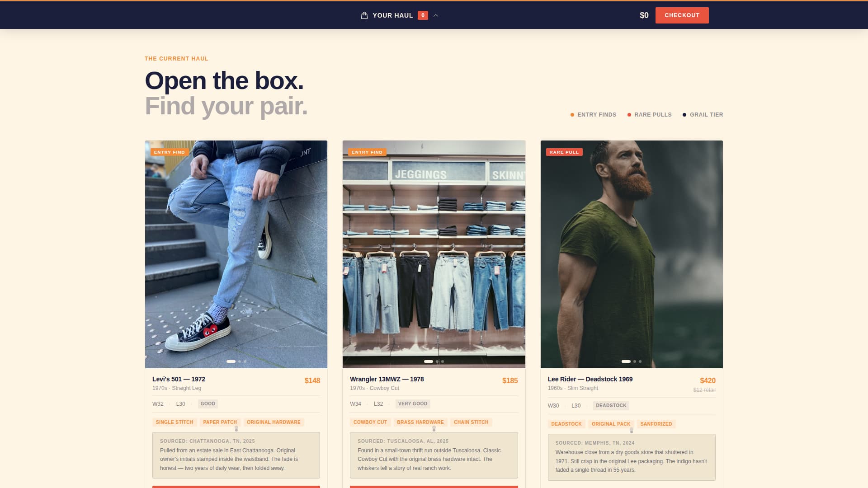Image resolution: width=868 pixels, height=488 pixels.
Task: Click the haul item count badge
Action: 423,15
